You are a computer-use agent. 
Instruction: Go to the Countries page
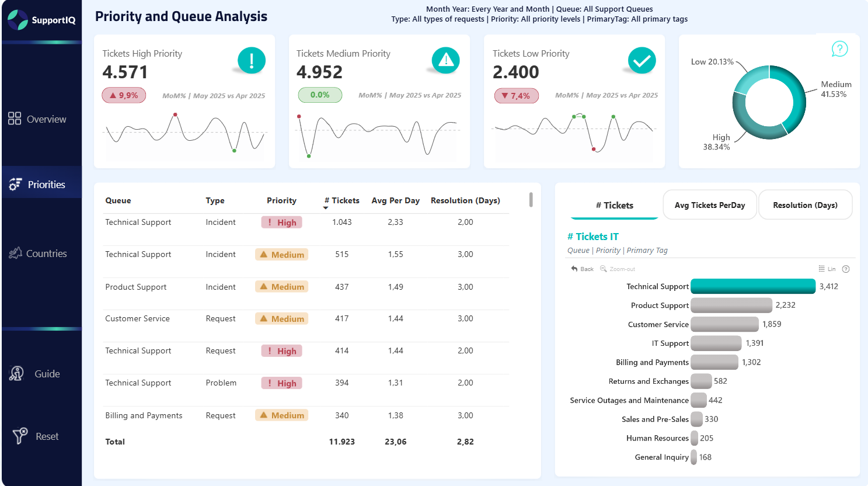tap(37, 254)
